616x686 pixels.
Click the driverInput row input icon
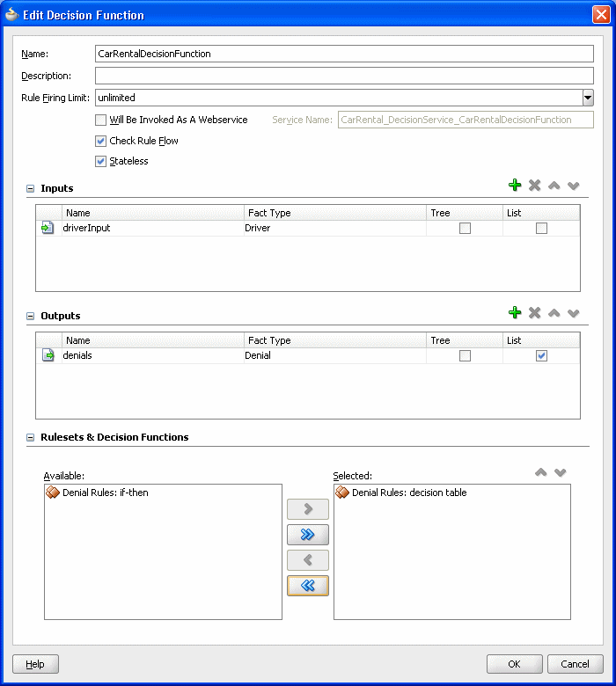48,228
